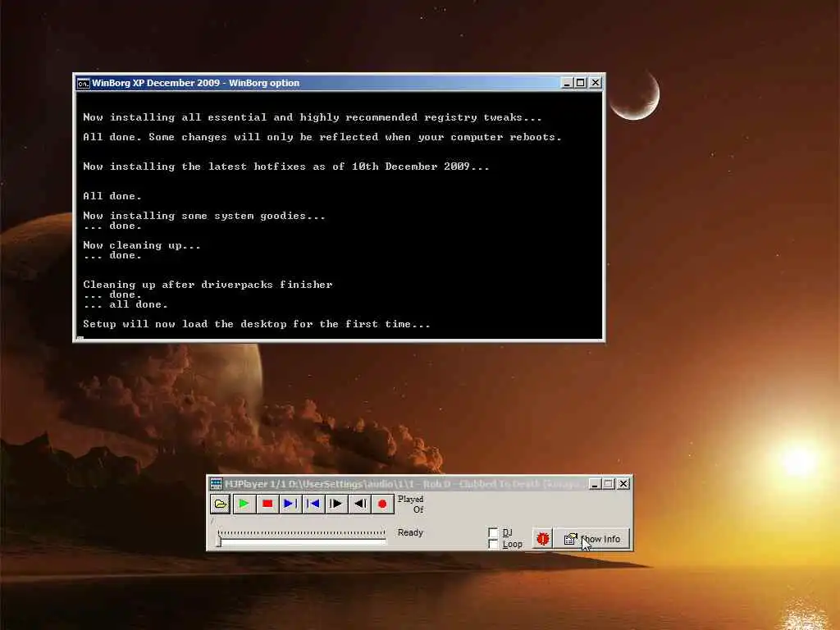
Task: Click the '... all done.' console line
Action: click(126, 304)
